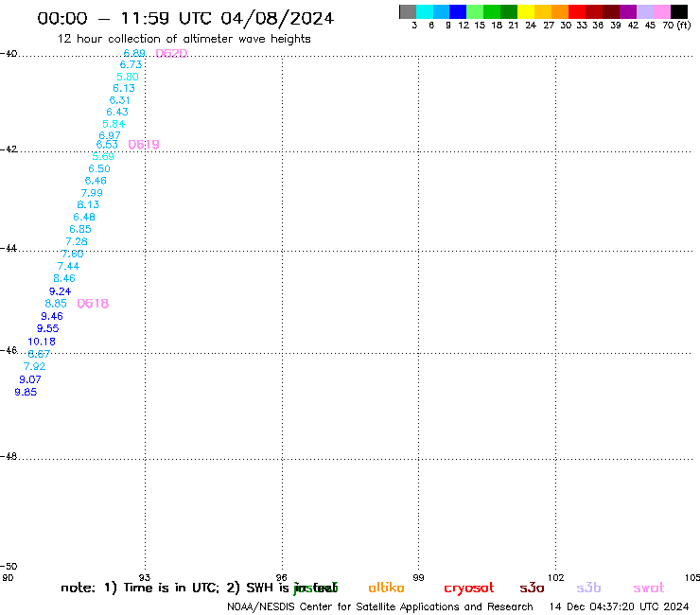The image size is (700, 615).
Task: Click the 6.43 wave height value
Action: pyautogui.click(x=117, y=112)
